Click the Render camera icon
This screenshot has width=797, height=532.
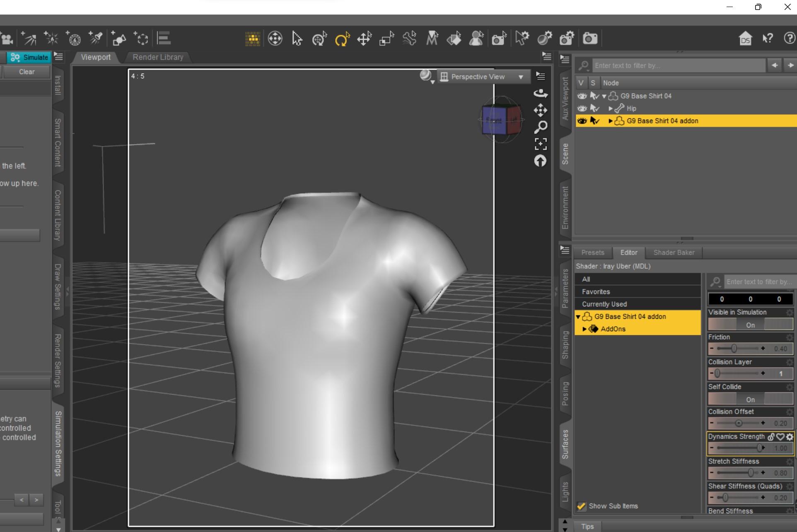click(x=590, y=39)
